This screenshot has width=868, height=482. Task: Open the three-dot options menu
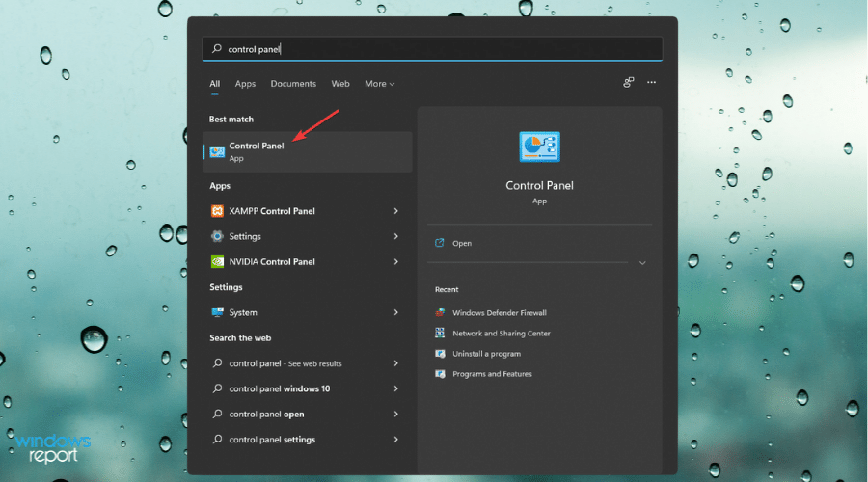click(x=652, y=83)
